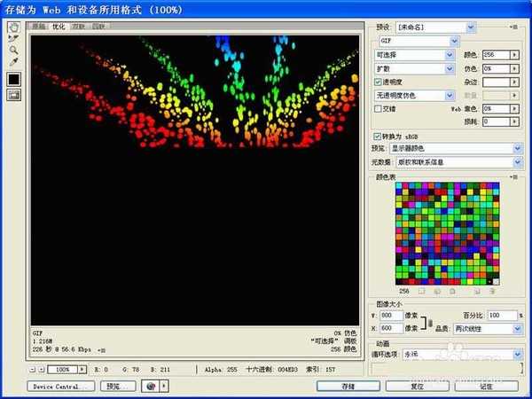Image resolution: width=532 pixels, height=399 pixels.
Task: Enable the 交错 (Interlaced) checkbox
Action: (x=379, y=108)
